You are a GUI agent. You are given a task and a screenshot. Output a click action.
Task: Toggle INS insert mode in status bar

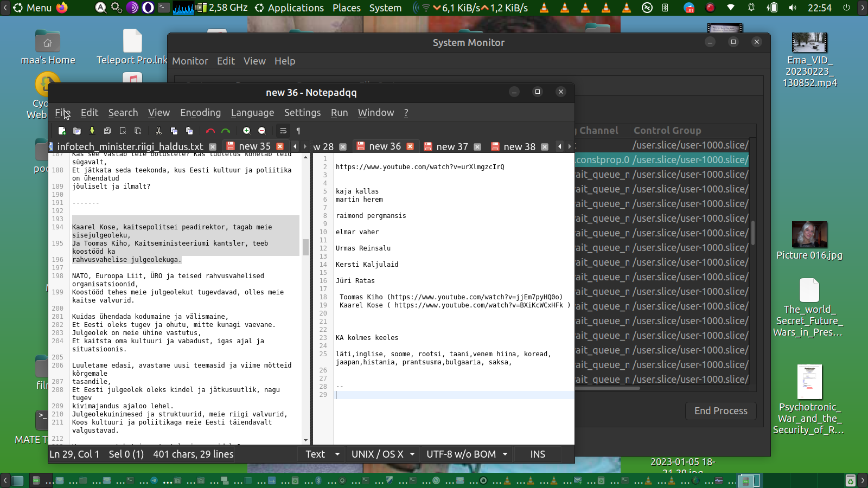pos(537,454)
